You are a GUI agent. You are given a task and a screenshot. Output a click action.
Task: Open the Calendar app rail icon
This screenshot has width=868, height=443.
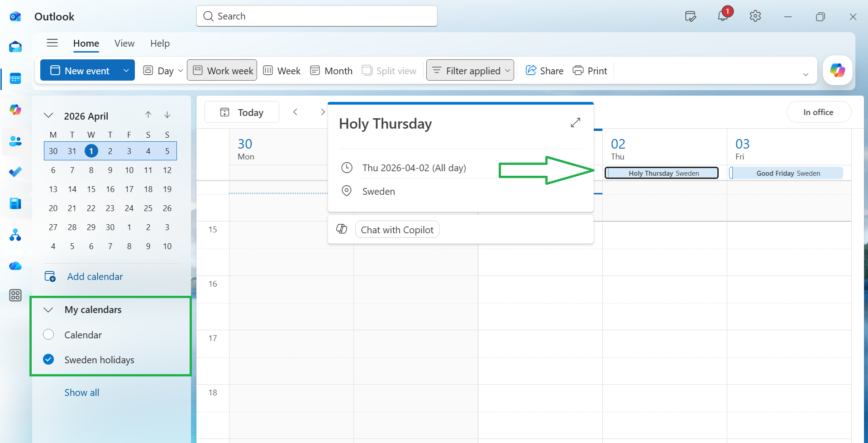[15, 79]
